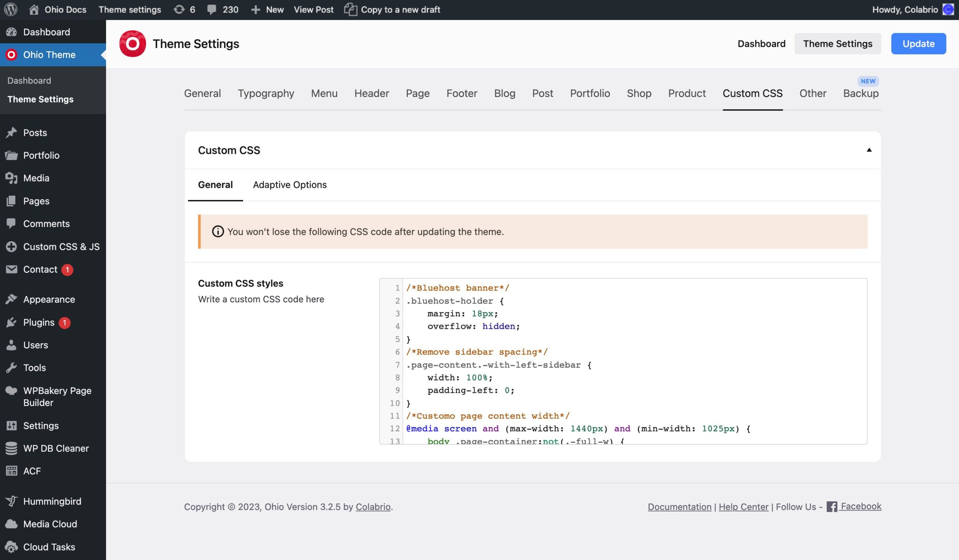Click the red notification badge beside Plugins

[x=64, y=323]
